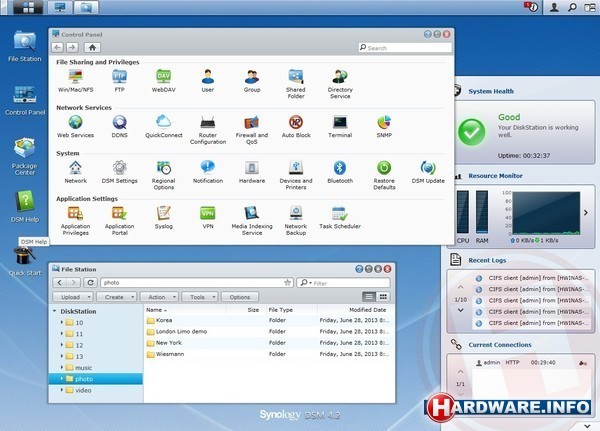Screen dimensions: 600x431
Task: Open the Task Scheduler icon
Action: (x=340, y=217)
